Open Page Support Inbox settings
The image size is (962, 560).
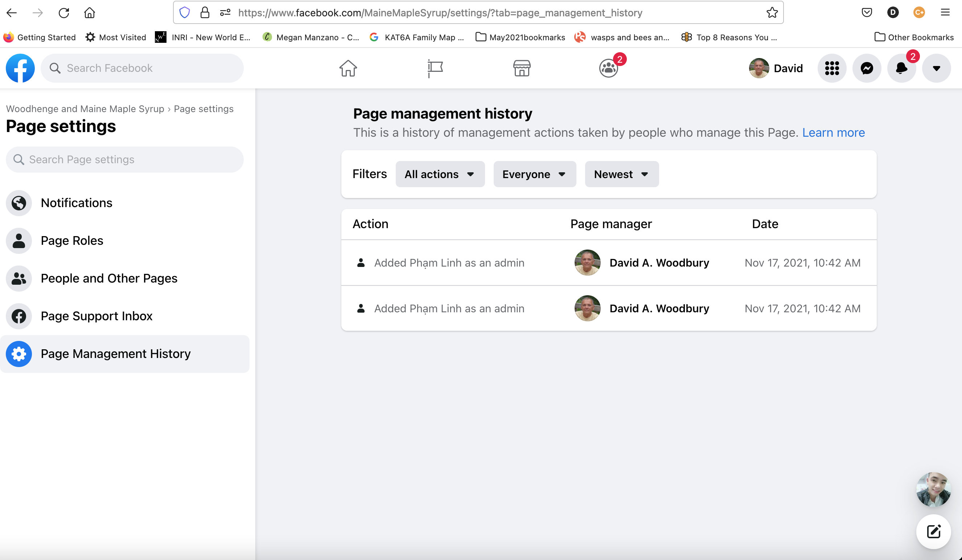click(96, 316)
